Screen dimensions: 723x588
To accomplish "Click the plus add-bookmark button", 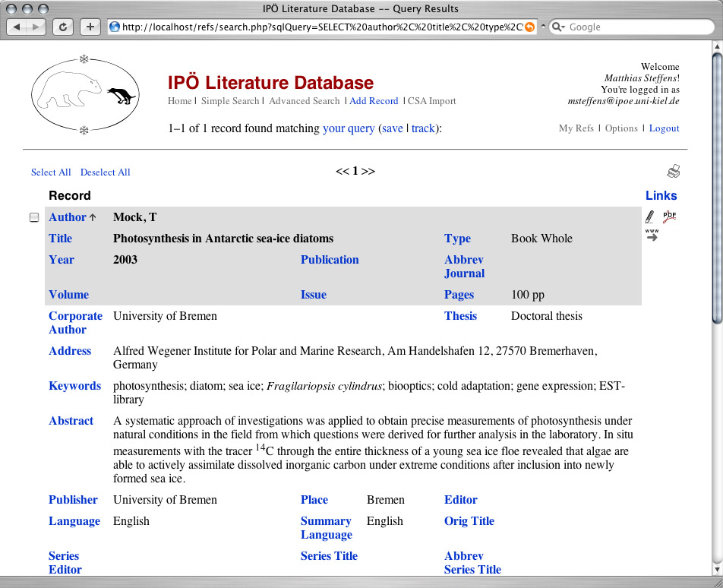I will click(90, 27).
